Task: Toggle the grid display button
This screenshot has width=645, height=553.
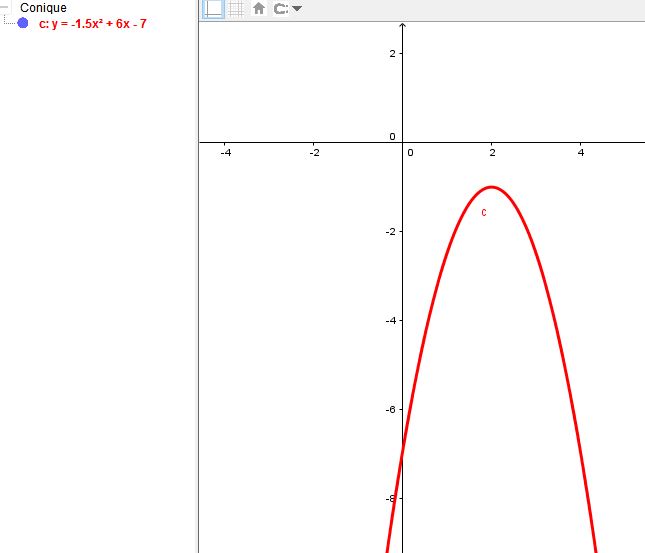Action: click(x=237, y=9)
